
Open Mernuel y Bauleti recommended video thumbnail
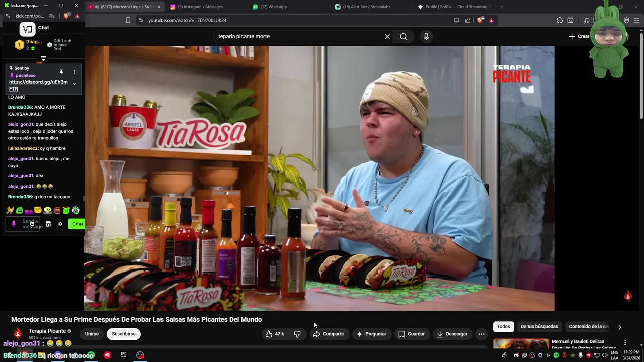tap(521, 344)
